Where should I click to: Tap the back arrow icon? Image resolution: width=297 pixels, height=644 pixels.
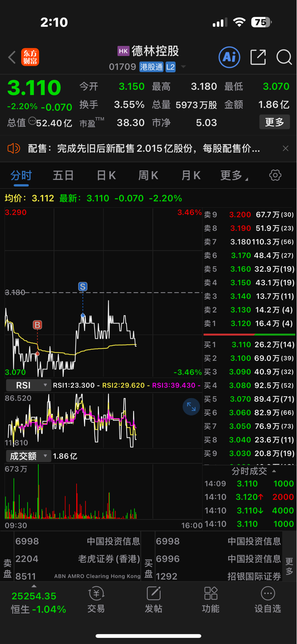click(x=12, y=57)
